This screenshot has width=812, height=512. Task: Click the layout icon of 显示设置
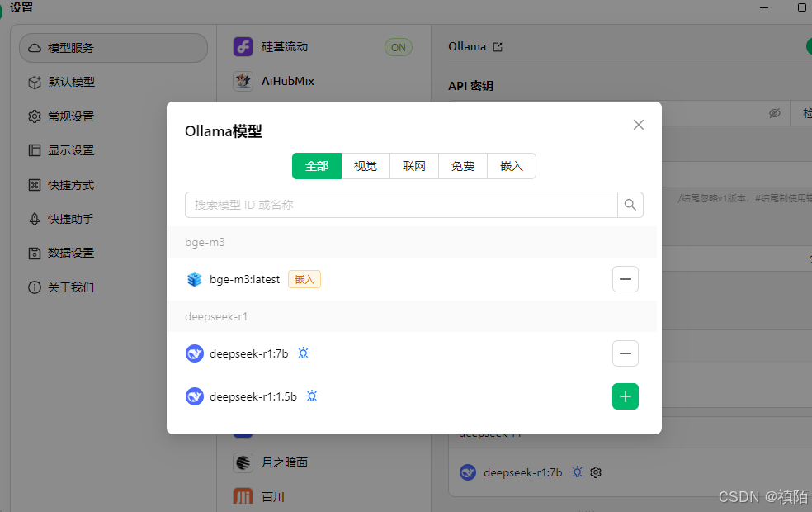tap(35, 150)
